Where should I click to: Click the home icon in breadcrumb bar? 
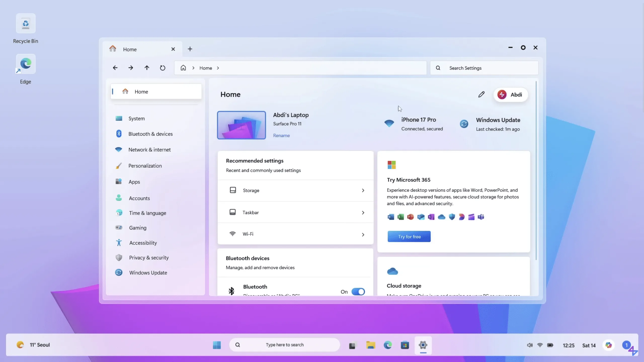tap(183, 68)
